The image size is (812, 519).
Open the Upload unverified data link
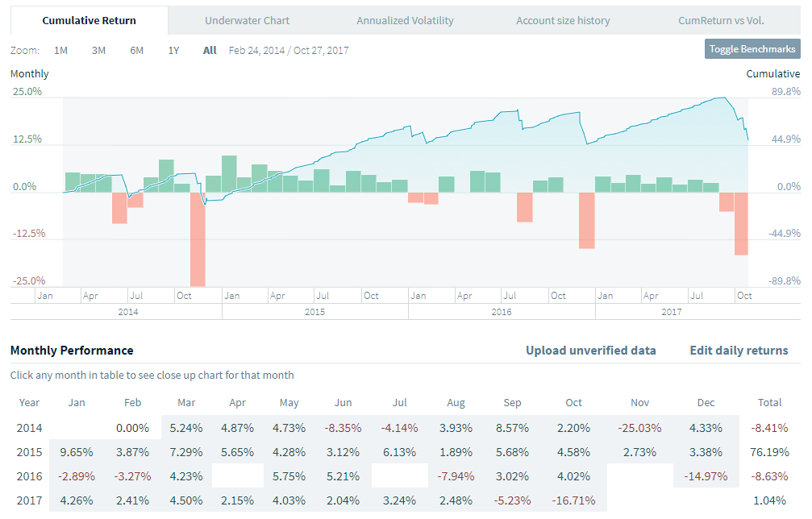point(591,351)
